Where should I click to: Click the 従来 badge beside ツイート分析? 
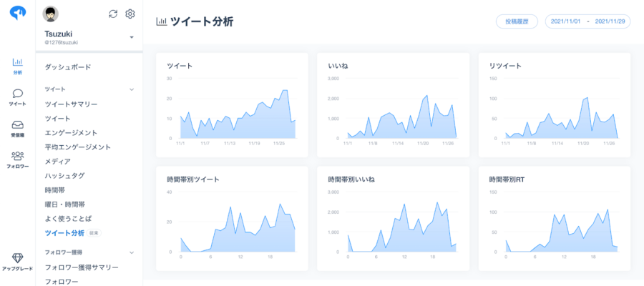click(x=94, y=233)
